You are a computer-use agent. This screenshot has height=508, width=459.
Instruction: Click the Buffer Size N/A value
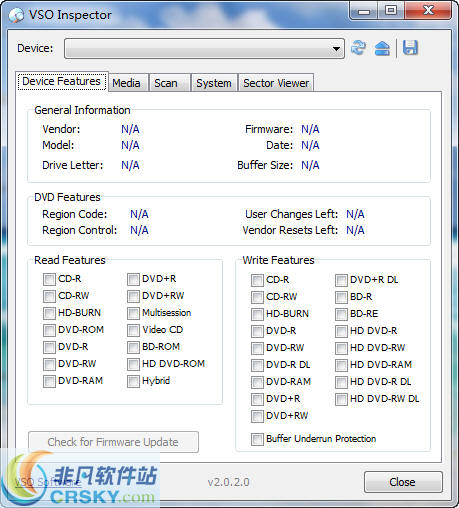point(310,165)
